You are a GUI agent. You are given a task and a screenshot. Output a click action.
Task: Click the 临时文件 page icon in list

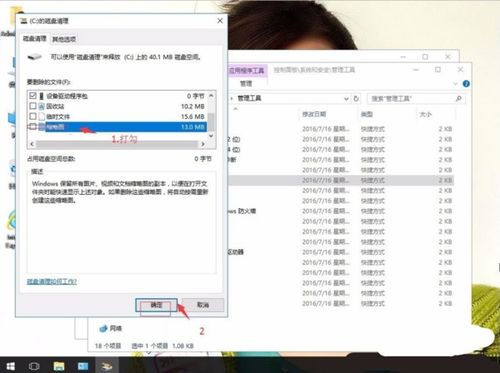point(42,117)
